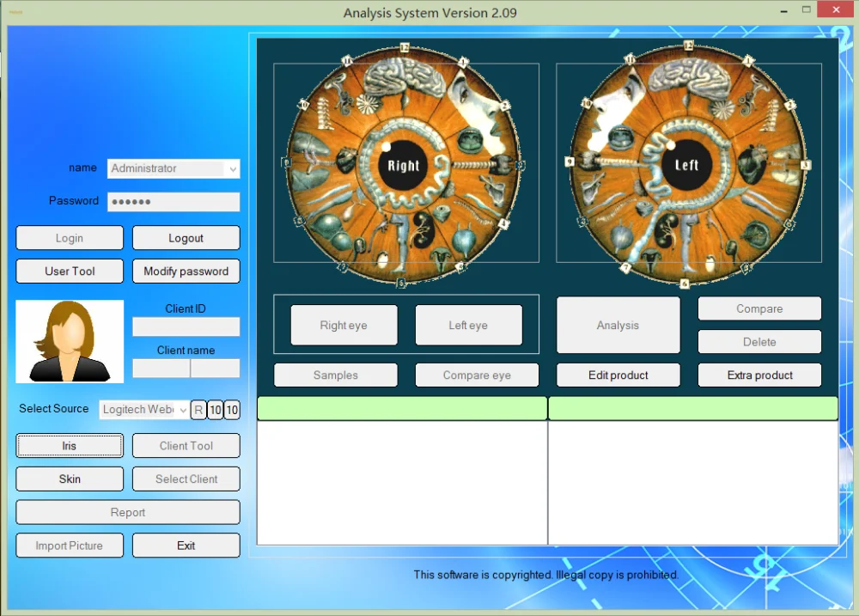This screenshot has height=616, width=859.
Task: Focus the Password input field
Action: [x=173, y=202]
